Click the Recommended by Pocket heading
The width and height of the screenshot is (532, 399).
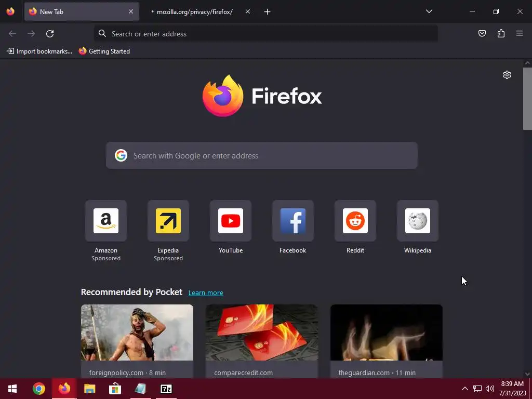[x=131, y=292]
